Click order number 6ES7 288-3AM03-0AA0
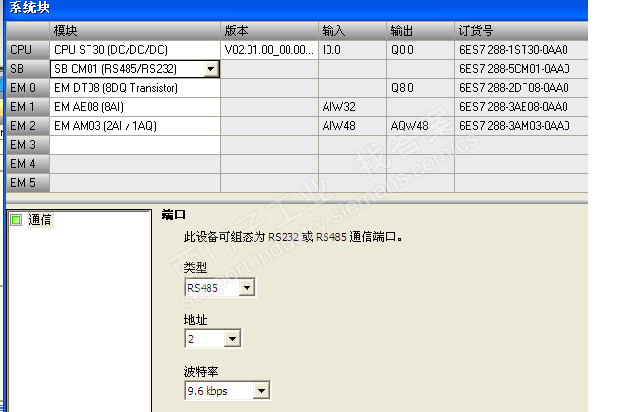Viewport: 640px width, 412px height. click(521, 126)
